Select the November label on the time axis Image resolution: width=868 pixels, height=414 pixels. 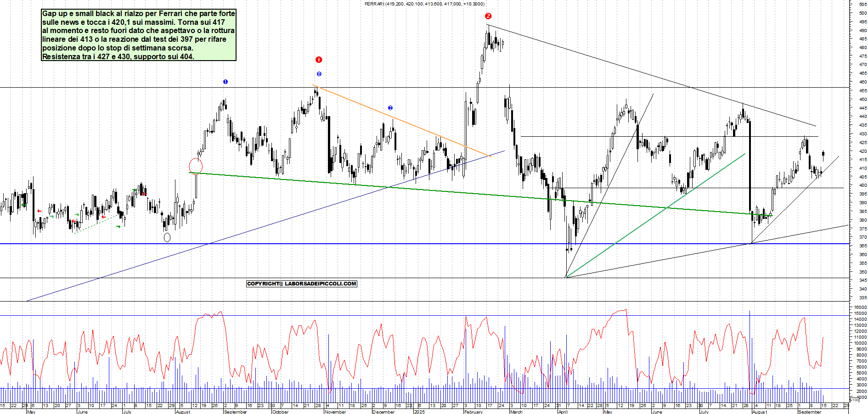pyautogui.click(x=335, y=412)
